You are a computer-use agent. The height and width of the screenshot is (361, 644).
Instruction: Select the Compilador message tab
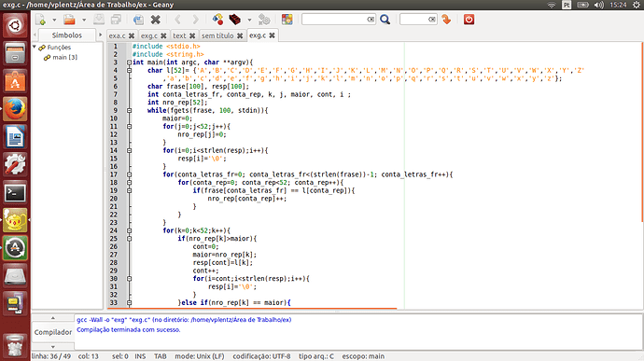coord(53,332)
